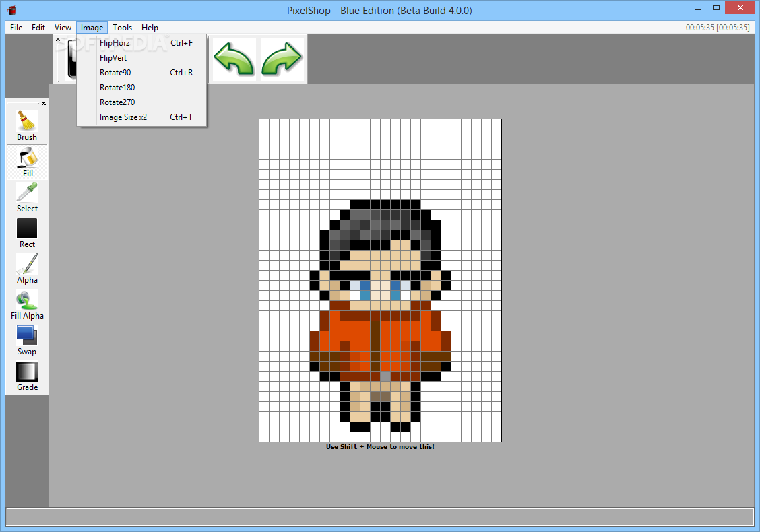Open the Tools menu

click(122, 28)
